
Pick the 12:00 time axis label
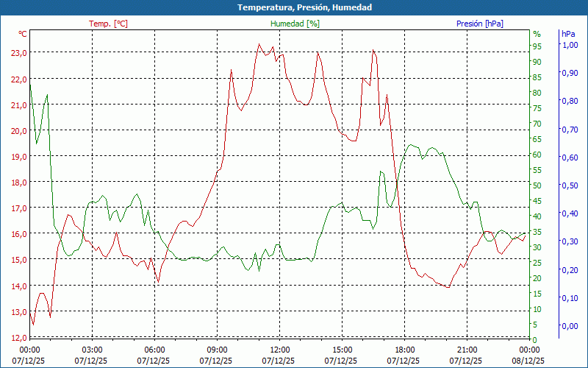click(x=279, y=350)
